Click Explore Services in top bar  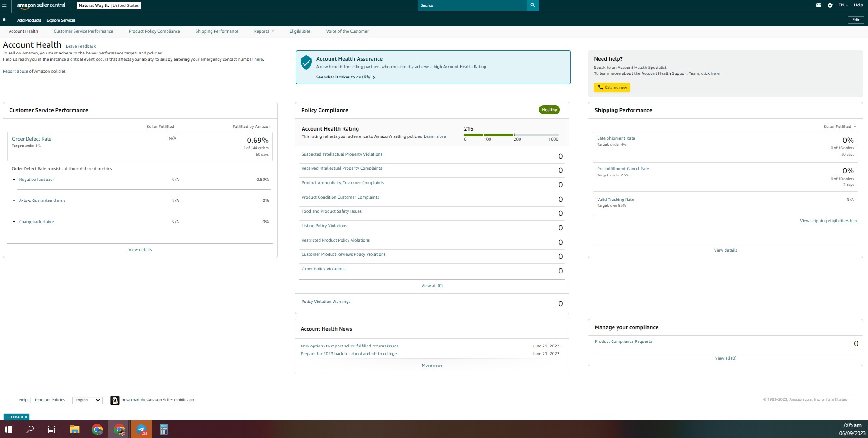point(61,20)
